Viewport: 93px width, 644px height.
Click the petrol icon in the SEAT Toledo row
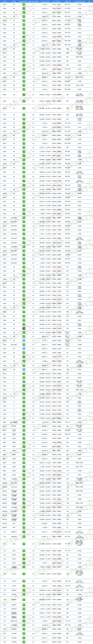tap(24, 479)
